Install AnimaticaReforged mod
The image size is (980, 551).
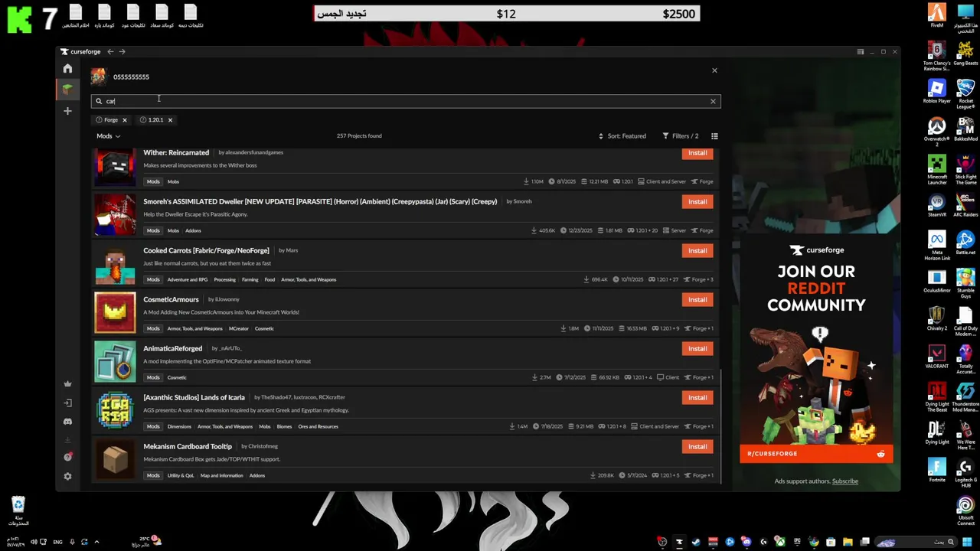click(x=697, y=349)
